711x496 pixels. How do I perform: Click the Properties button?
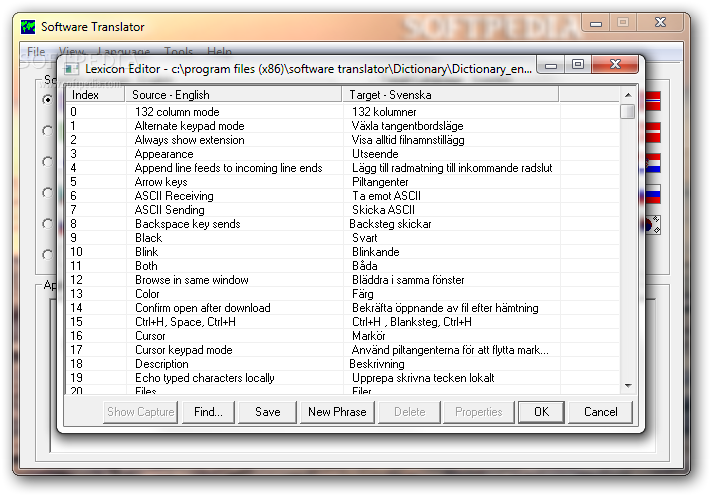[478, 412]
